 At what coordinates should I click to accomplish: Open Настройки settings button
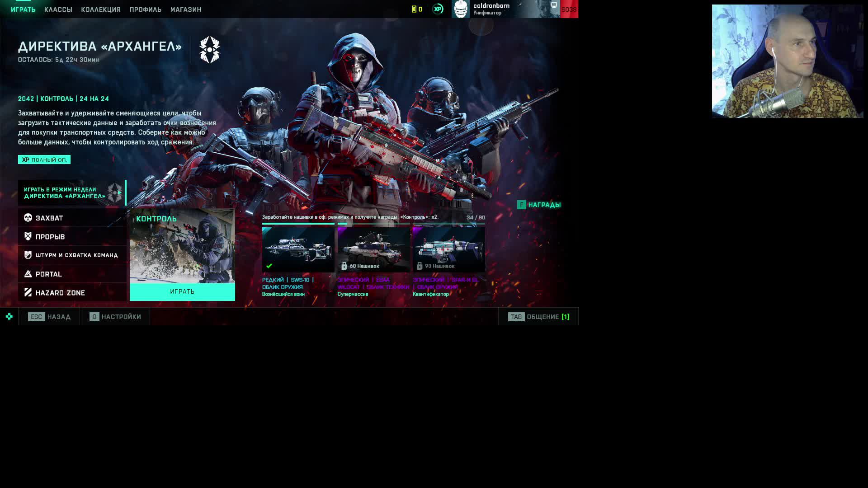coord(115,317)
